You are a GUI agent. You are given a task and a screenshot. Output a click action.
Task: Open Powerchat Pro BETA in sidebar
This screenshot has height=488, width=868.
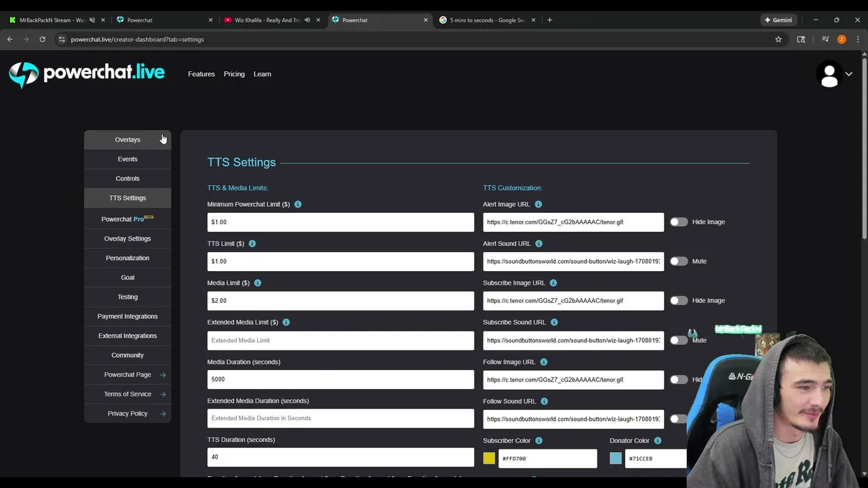(127, 219)
